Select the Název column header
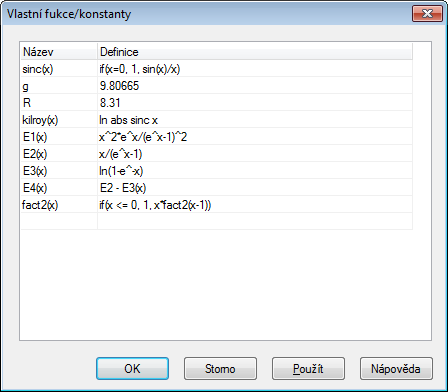This screenshot has height=392, width=448. 59,52
